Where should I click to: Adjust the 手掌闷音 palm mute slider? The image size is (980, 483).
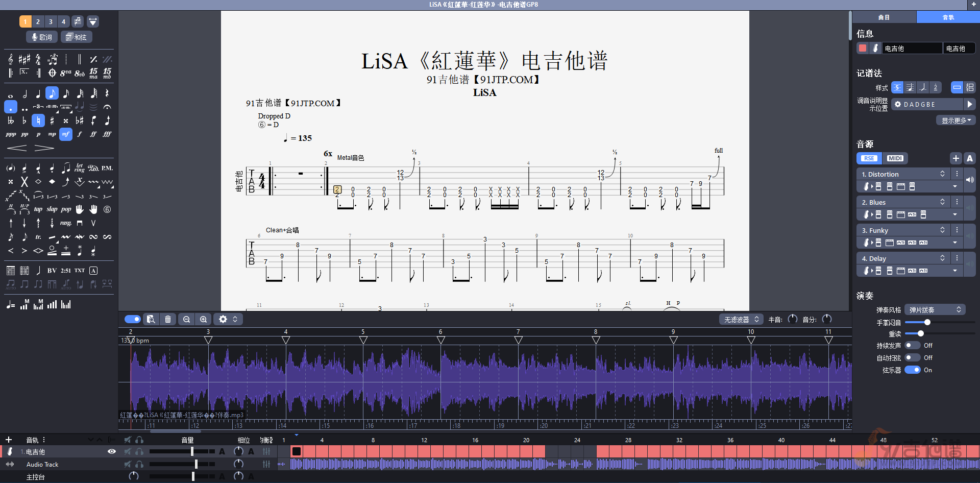pos(939,322)
